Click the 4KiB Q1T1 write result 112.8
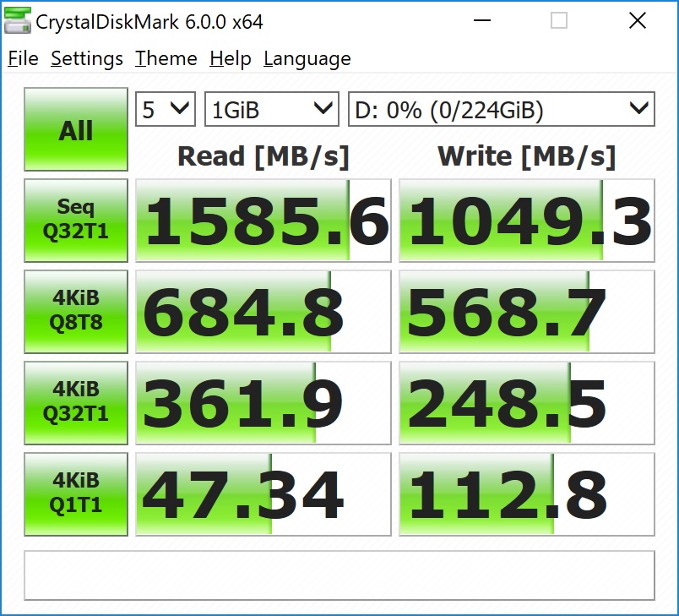Viewport: 679px width, 616px height. pyautogui.click(x=527, y=494)
